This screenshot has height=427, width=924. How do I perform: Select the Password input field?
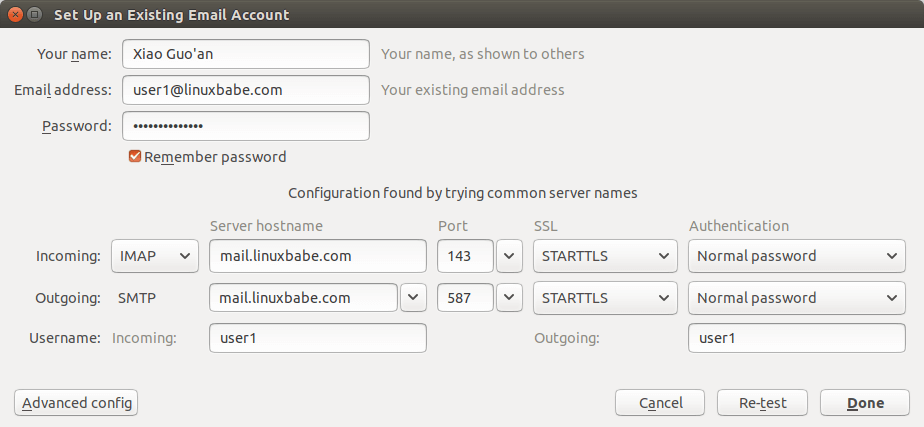[x=246, y=126]
